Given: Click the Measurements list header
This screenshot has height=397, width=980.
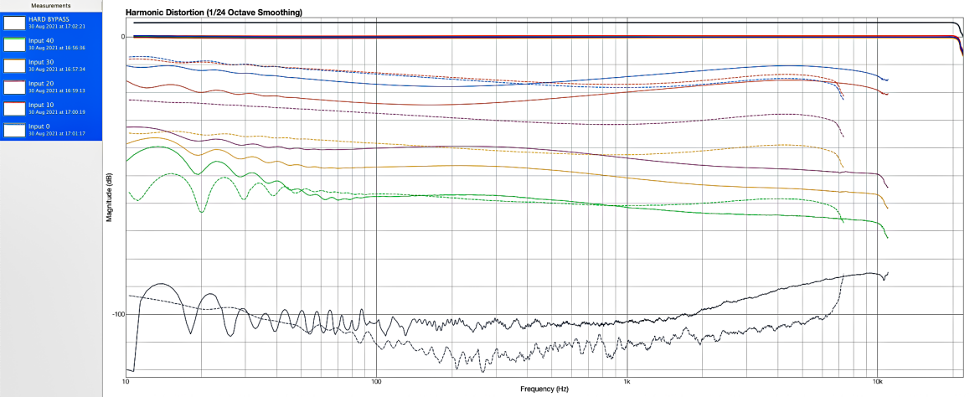Looking at the screenshot, I should tap(50, 6).
